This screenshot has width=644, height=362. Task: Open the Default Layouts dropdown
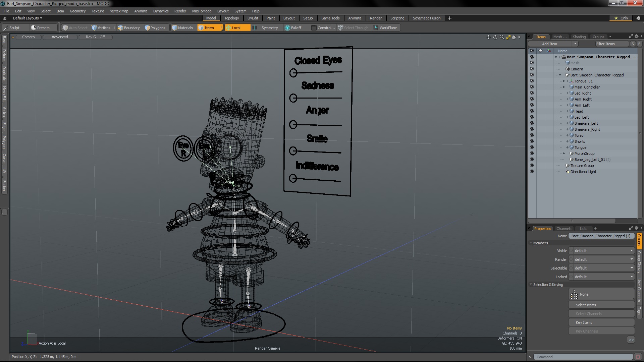point(28,18)
